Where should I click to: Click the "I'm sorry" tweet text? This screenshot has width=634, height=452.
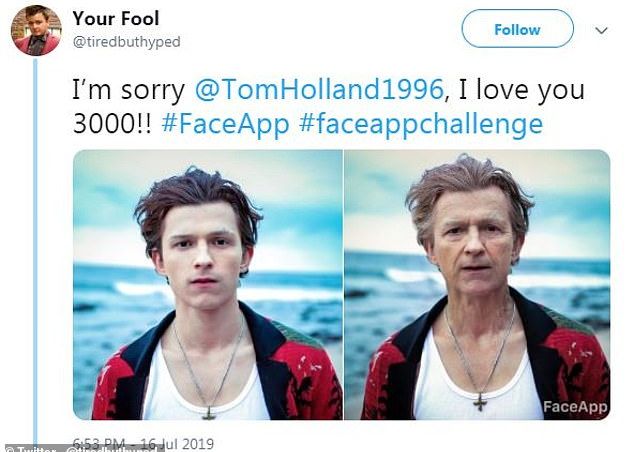(128, 89)
